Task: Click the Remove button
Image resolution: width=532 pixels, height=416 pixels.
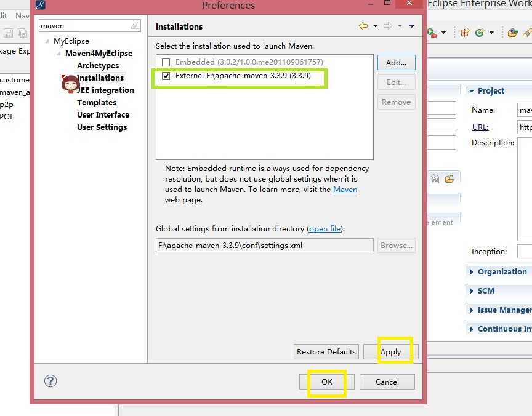Action: click(397, 102)
